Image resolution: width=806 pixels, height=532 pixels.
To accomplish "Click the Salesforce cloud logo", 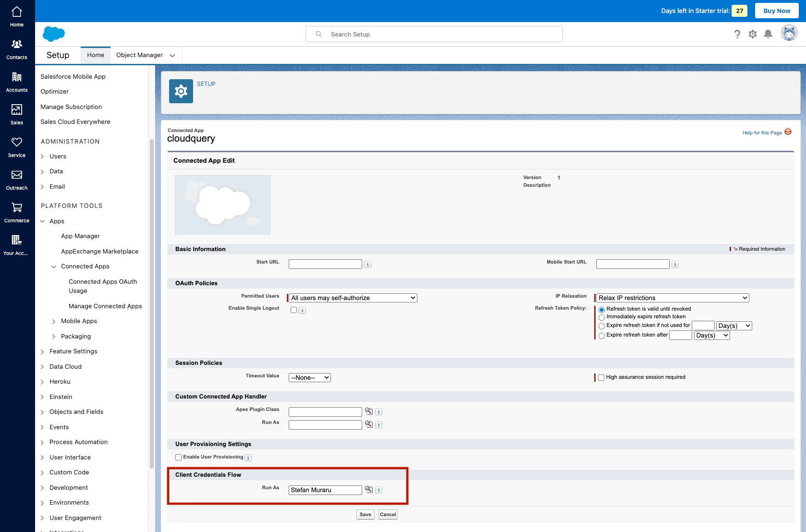I will click(x=54, y=34).
